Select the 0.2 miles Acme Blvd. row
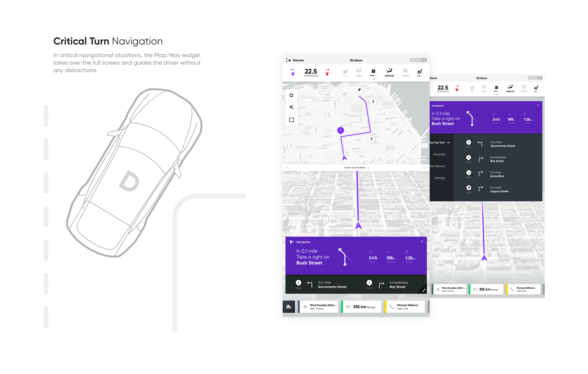This screenshot has height=374, width=588. pos(498,174)
